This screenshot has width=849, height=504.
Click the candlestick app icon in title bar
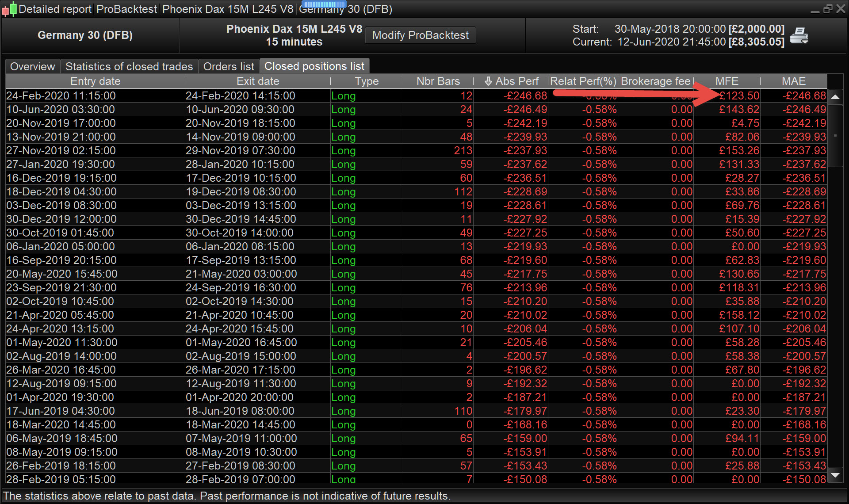[x=9, y=9]
